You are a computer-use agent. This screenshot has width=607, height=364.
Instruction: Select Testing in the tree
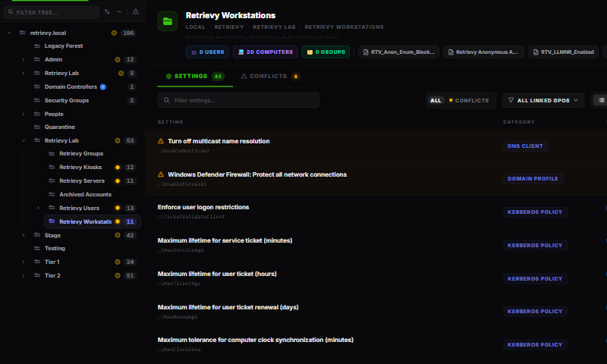55,248
